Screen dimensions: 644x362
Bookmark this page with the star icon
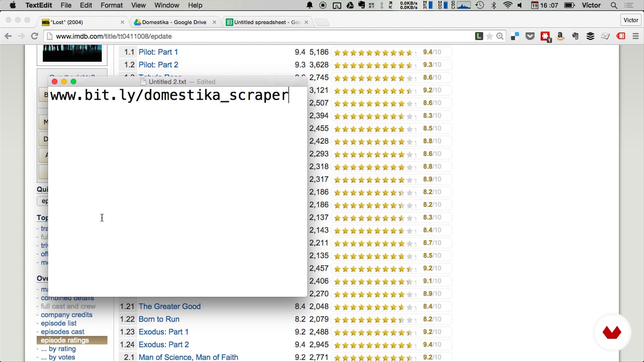pos(489,36)
